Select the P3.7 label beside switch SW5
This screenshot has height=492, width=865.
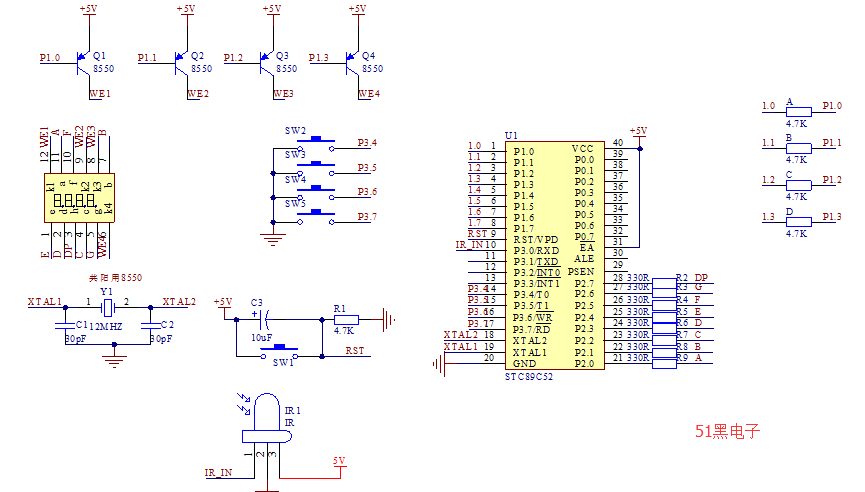[x=367, y=217]
